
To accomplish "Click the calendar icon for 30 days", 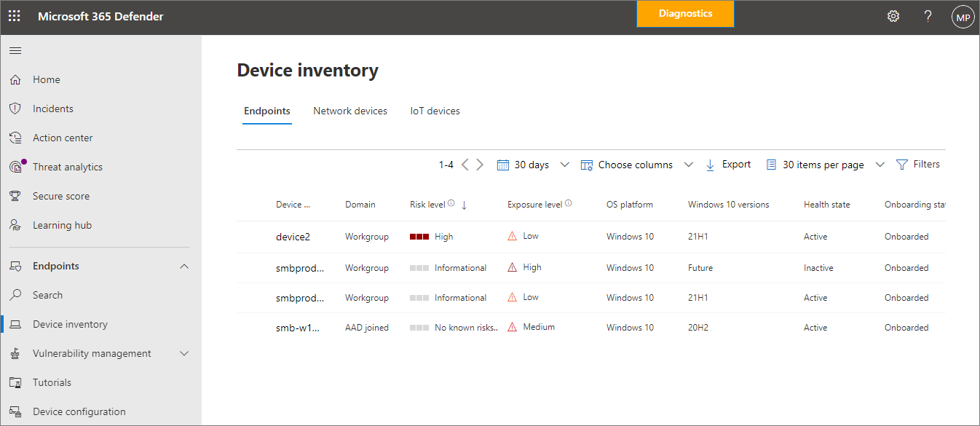I will (x=502, y=165).
